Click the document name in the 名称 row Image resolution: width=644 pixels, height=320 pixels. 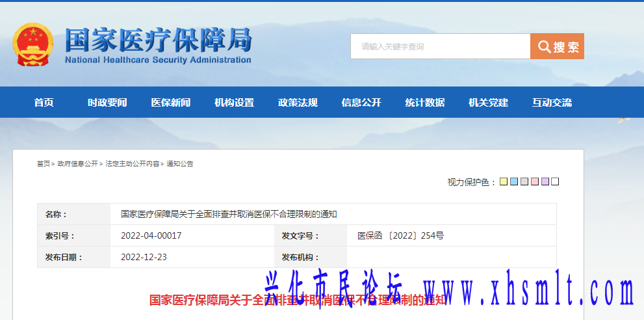coord(229,214)
